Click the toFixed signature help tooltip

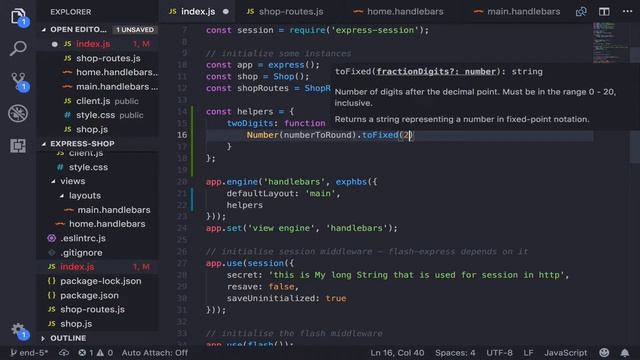tap(484, 96)
